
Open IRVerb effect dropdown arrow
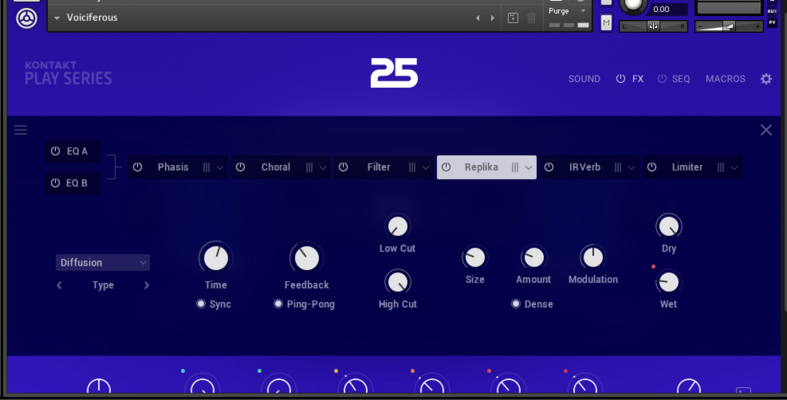(631, 168)
